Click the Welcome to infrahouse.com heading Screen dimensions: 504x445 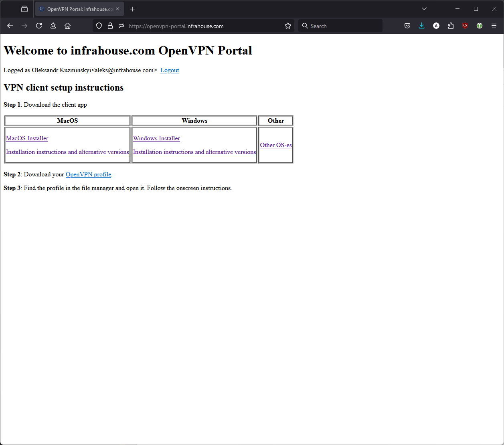(128, 51)
